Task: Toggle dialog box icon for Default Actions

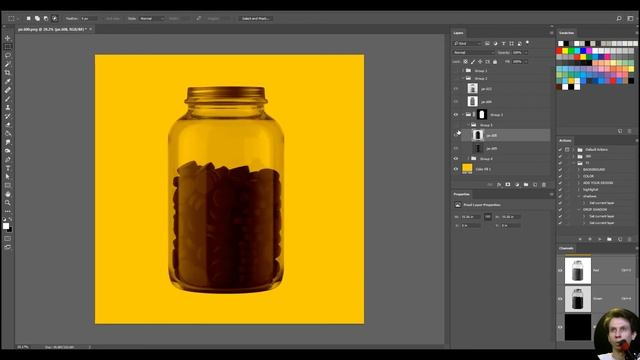Action: [567, 149]
